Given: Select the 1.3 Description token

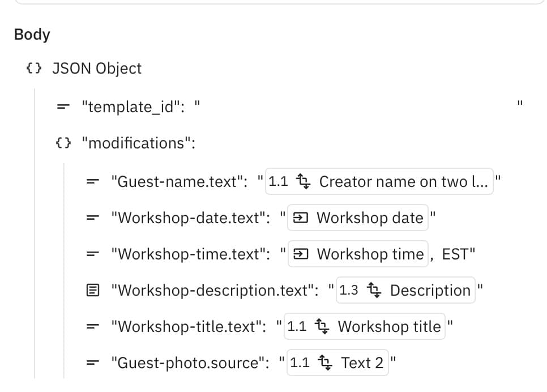Looking at the screenshot, I should [x=405, y=291].
